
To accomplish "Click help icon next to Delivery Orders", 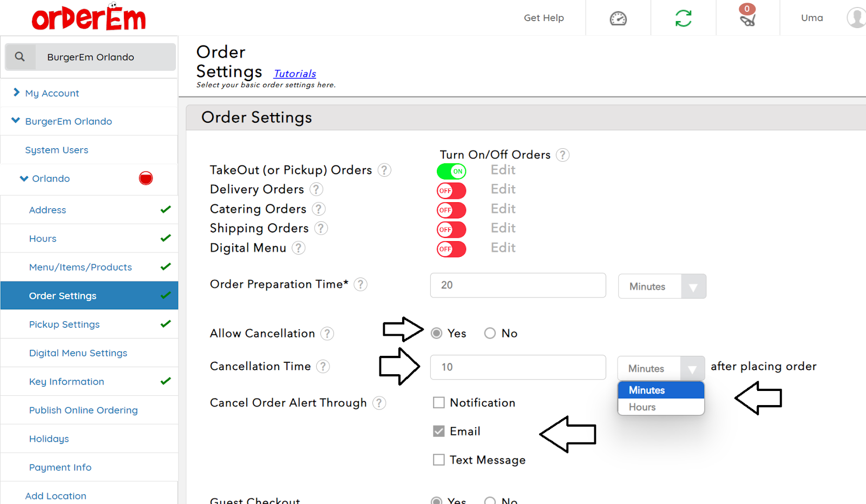I will (x=316, y=189).
